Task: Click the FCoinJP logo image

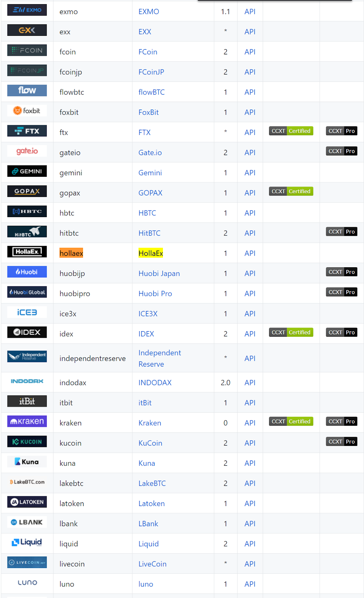Action: 27,71
